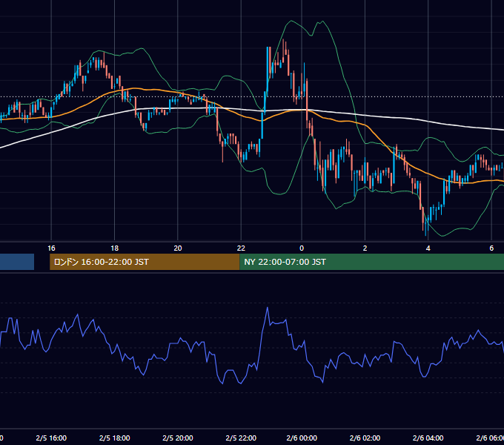504x445 pixels.
Task: Click the 2/5 16:00 date label
Action: [51, 438]
